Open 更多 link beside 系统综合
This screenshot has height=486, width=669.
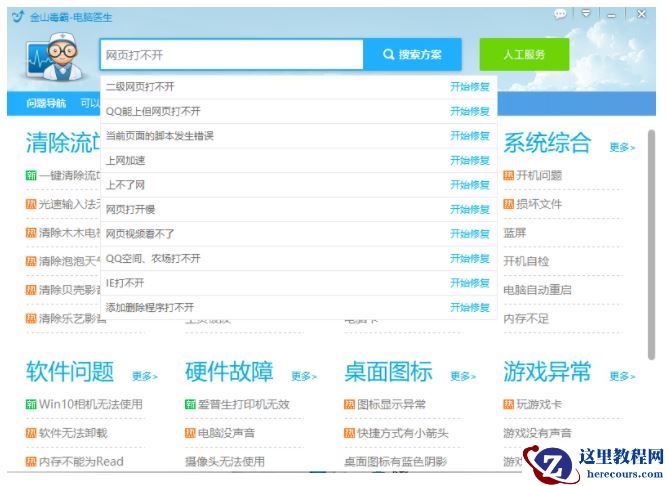point(622,148)
